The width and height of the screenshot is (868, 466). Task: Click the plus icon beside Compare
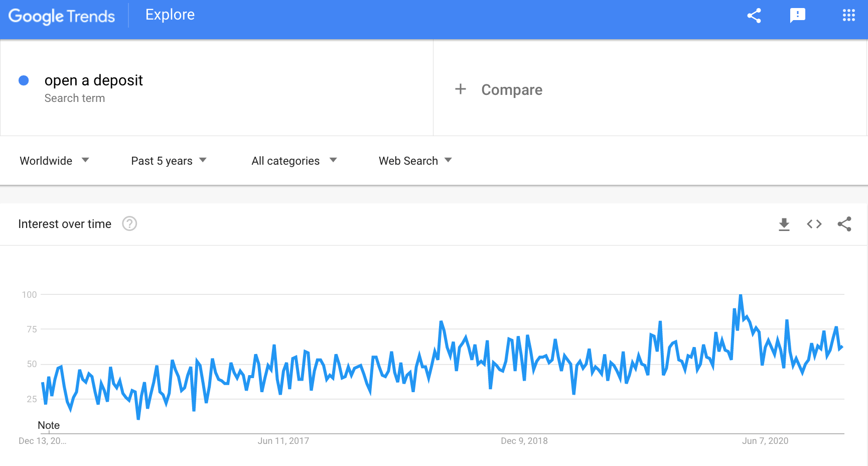click(x=460, y=89)
